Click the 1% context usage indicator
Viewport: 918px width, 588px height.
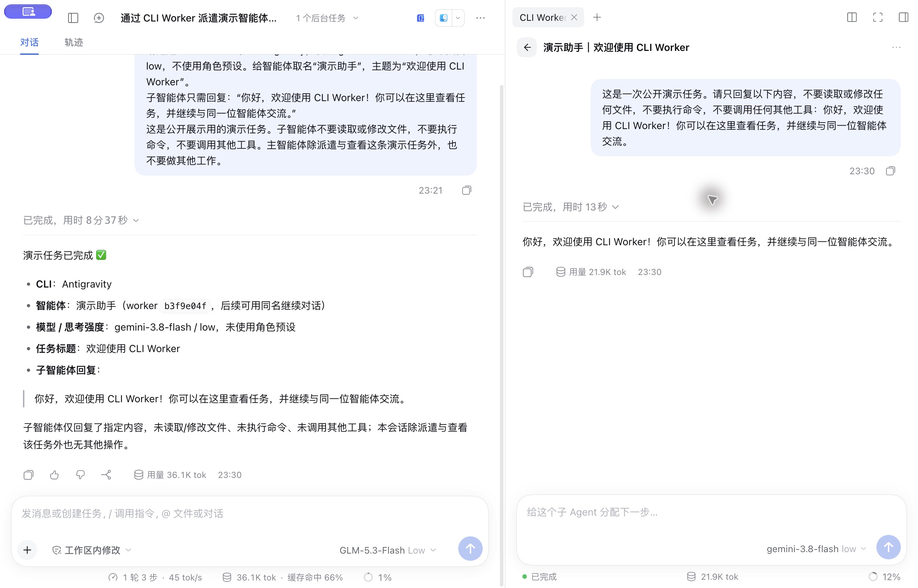pyautogui.click(x=378, y=577)
